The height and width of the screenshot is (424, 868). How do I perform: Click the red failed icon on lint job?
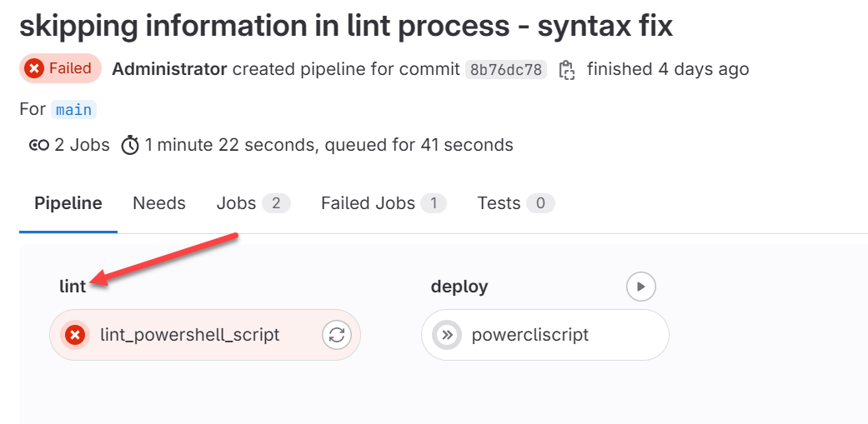75,335
